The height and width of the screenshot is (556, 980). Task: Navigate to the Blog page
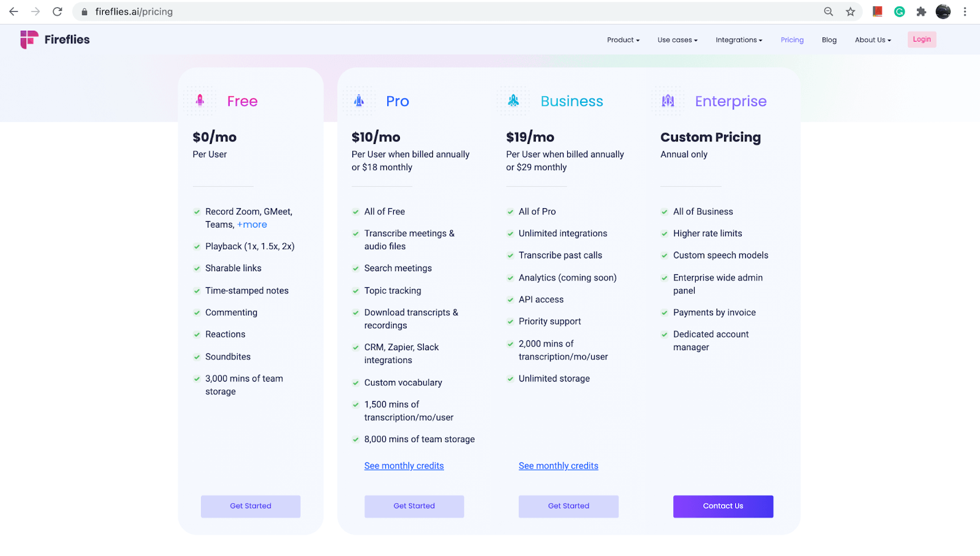pos(829,39)
